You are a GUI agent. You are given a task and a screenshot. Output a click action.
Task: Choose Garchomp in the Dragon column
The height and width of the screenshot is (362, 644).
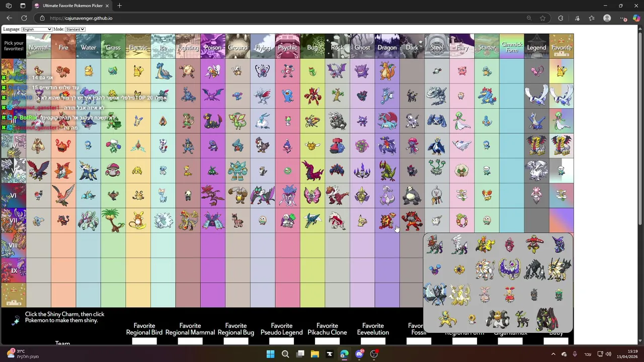point(387,146)
